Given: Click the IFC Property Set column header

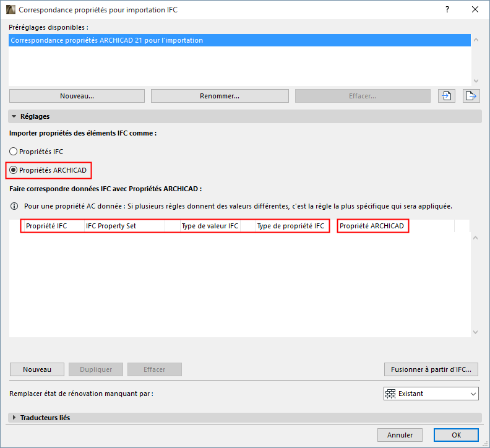Looking at the screenshot, I should 124,226.
